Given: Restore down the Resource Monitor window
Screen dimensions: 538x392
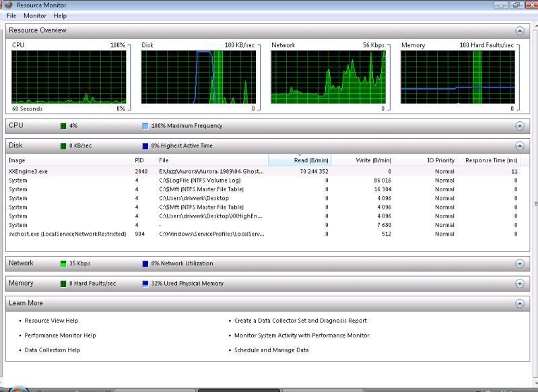Looking at the screenshot, I should 516,5.
